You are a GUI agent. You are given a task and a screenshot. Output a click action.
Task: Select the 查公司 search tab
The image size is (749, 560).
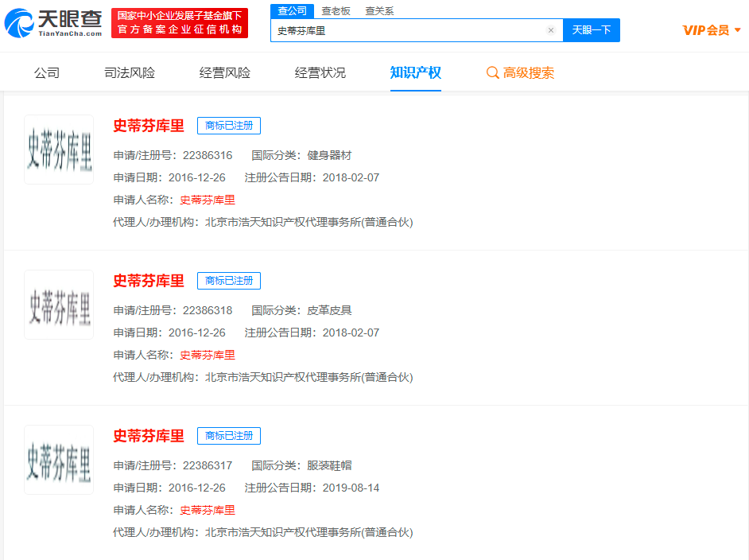click(x=292, y=10)
